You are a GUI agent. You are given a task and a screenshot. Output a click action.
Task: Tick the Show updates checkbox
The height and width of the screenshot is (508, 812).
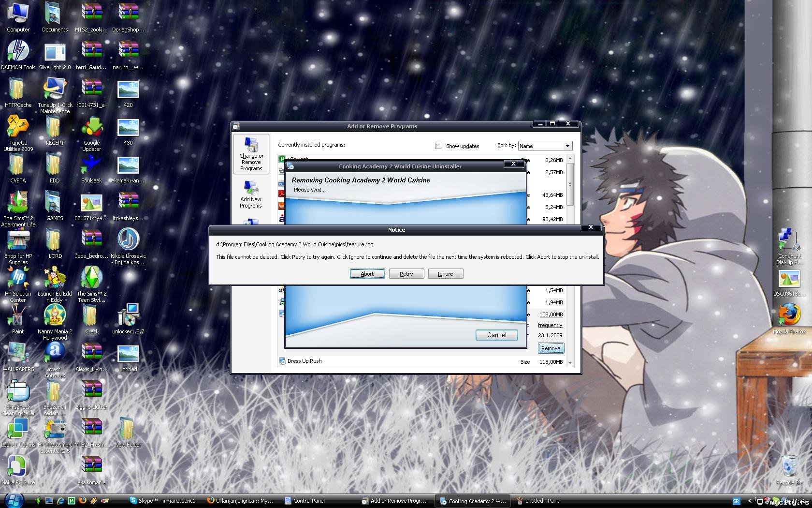(438, 146)
